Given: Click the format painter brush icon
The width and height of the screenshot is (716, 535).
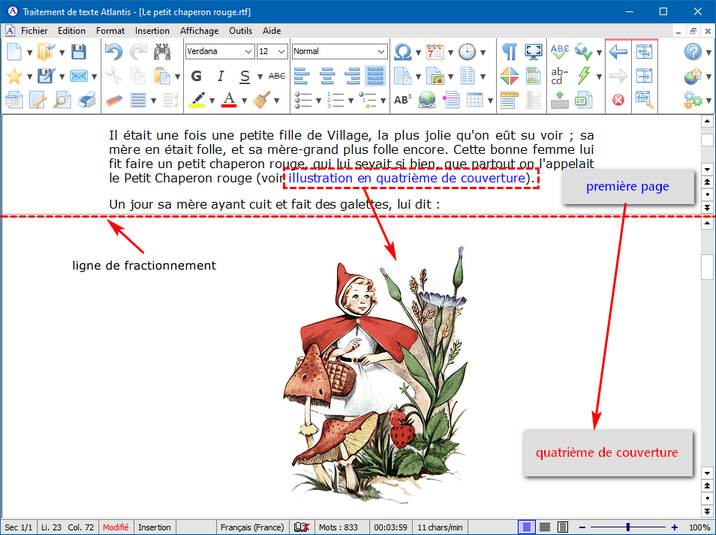Looking at the screenshot, I should click(262, 99).
